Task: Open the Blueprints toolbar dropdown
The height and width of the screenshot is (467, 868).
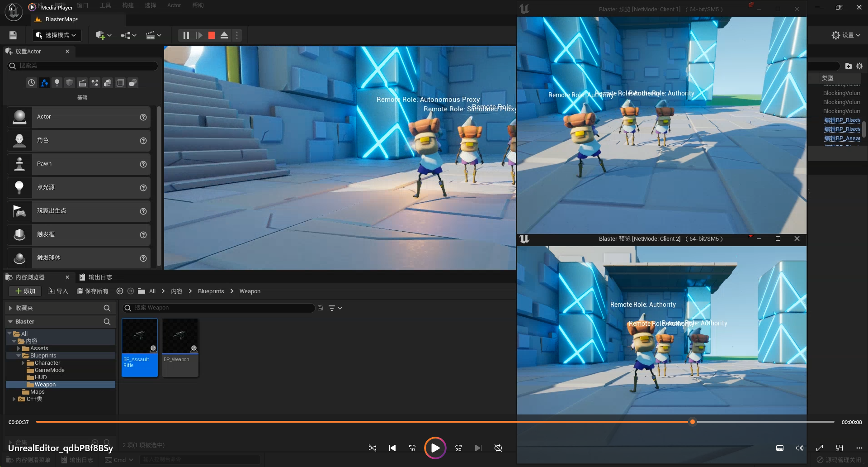Action: click(x=129, y=35)
